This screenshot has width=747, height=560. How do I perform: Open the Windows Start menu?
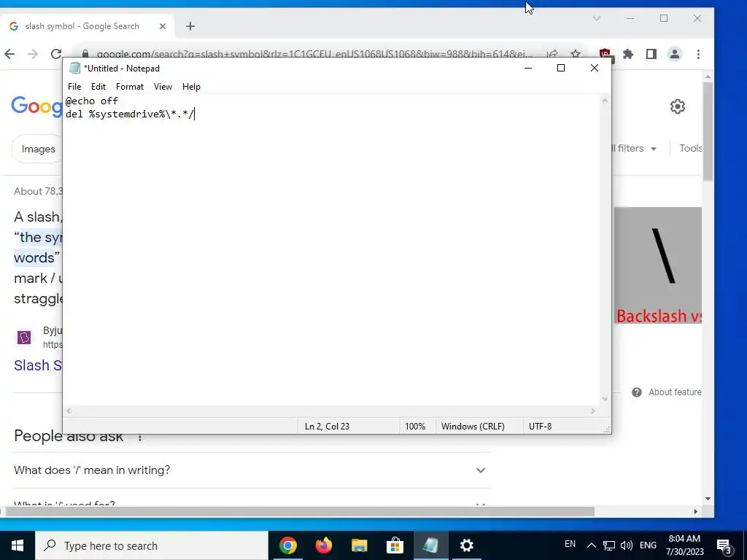click(x=18, y=545)
